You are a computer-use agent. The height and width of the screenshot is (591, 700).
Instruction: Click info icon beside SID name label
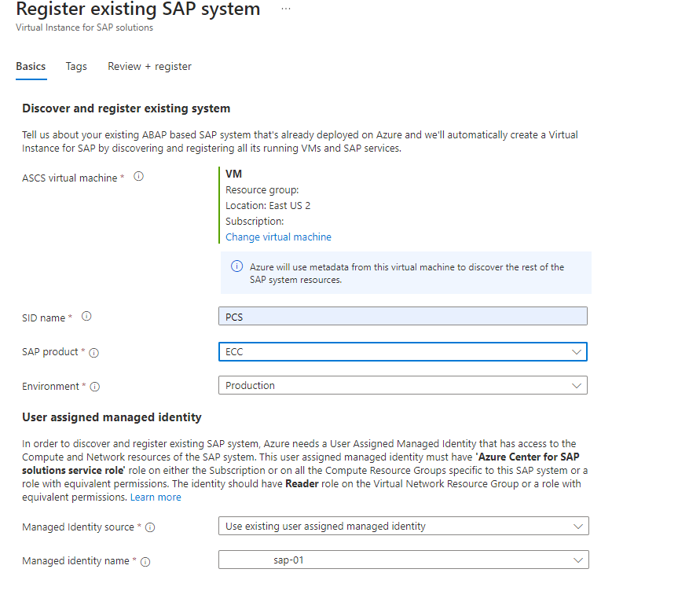[86, 317]
